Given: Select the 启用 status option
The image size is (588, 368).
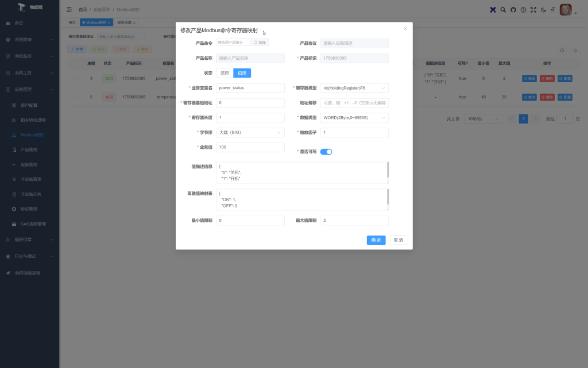Looking at the screenshot, I should (242, 73).
